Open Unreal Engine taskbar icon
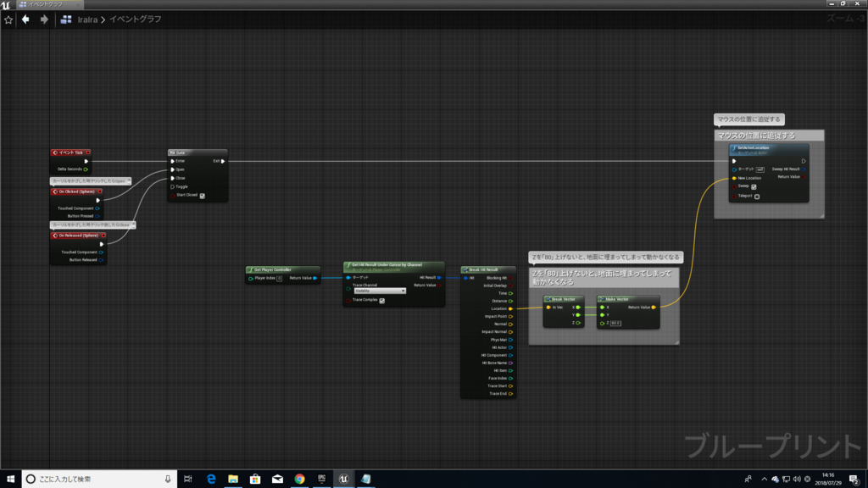Screen dimensions: 868x488 [344, 480]
